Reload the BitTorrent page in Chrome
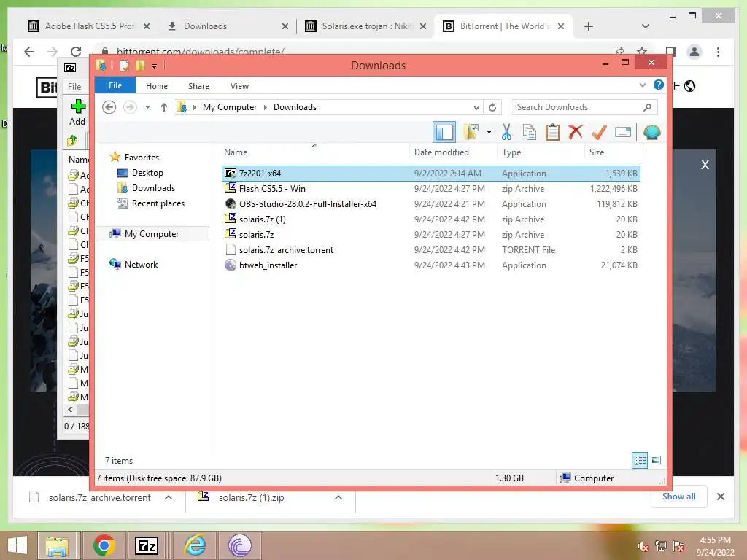 pyautogui.click(x=76, y=52)
